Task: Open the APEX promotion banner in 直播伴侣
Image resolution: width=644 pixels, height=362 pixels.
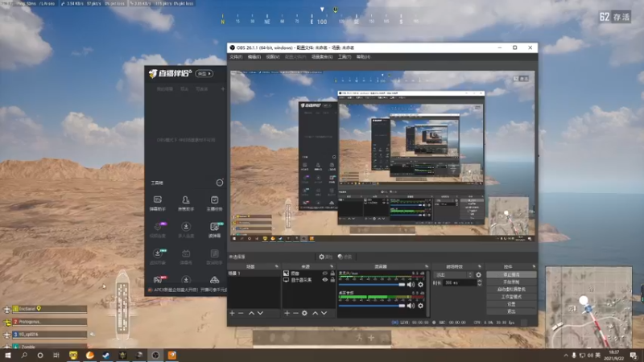Action: point(187,290)
